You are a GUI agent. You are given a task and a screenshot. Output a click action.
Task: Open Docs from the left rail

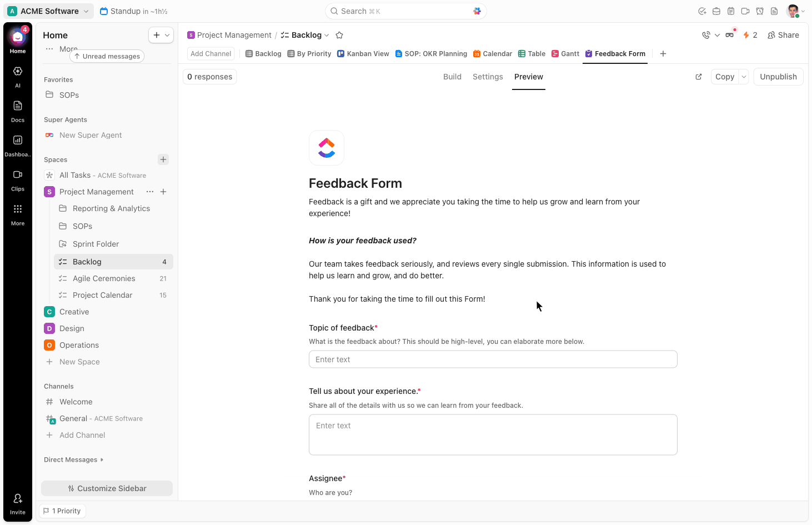pyautogui.click(x=17, y=109)
